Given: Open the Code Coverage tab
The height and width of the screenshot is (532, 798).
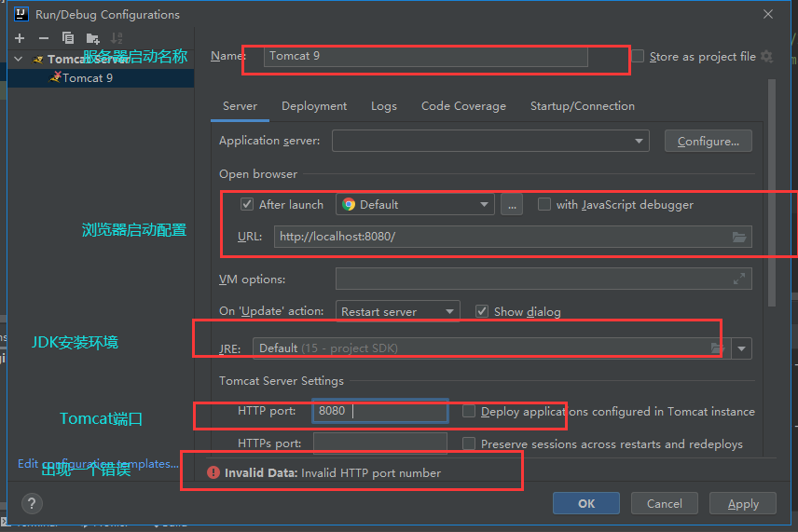Looking at the screenshot, I should pos(463,106).
